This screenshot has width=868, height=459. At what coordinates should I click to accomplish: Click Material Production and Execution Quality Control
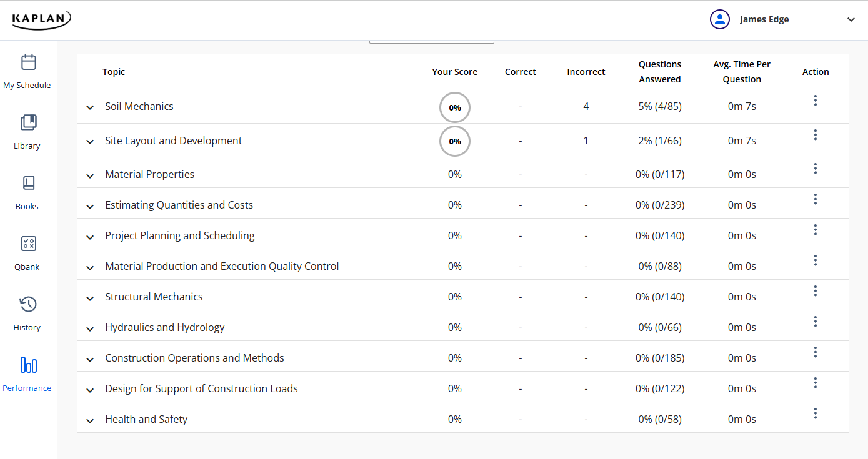pos(222,266)
